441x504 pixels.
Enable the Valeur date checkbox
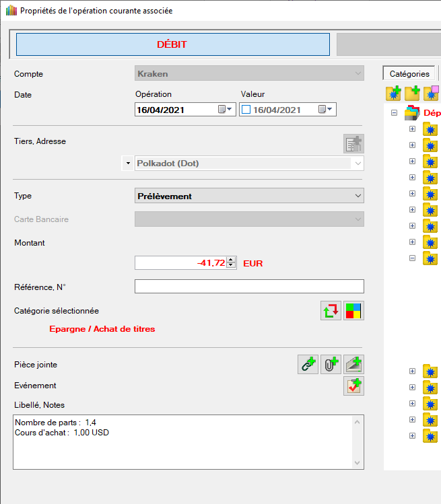coord(246,110)
